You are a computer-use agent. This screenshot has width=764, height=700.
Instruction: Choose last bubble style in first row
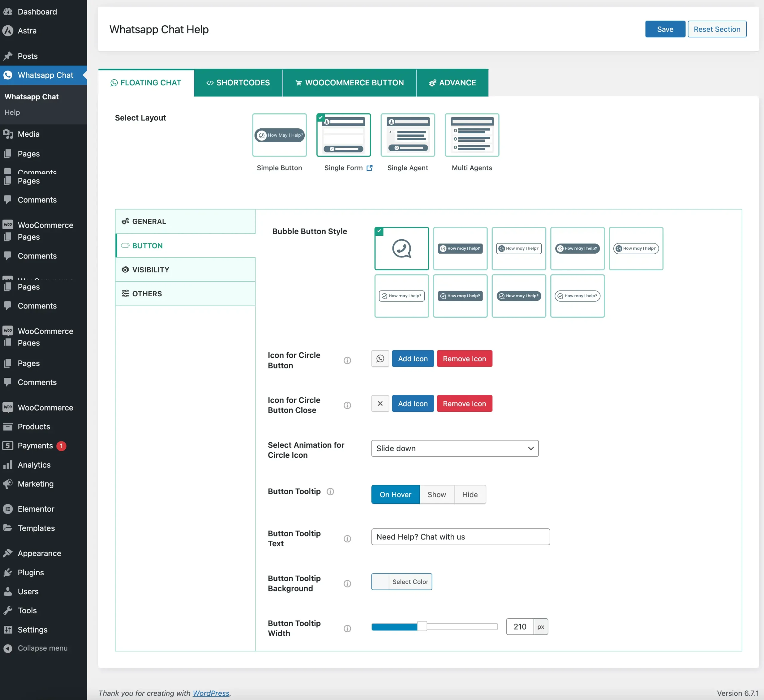coord(636,249)
